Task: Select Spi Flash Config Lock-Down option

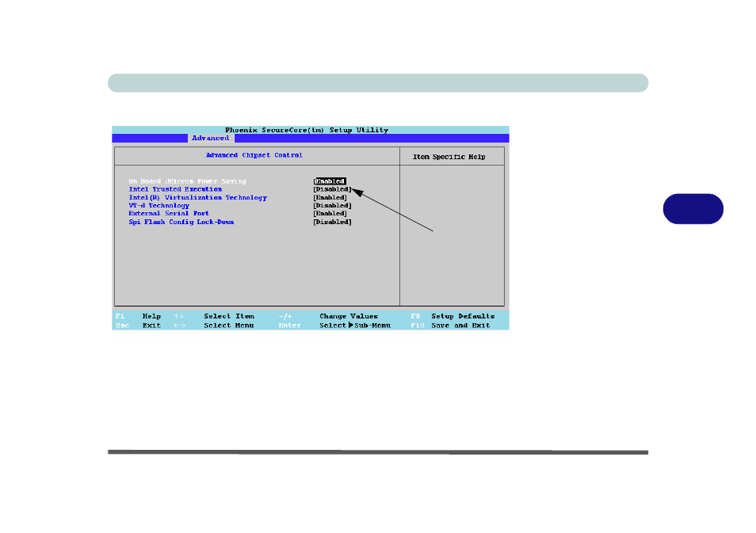Action: 181,223
